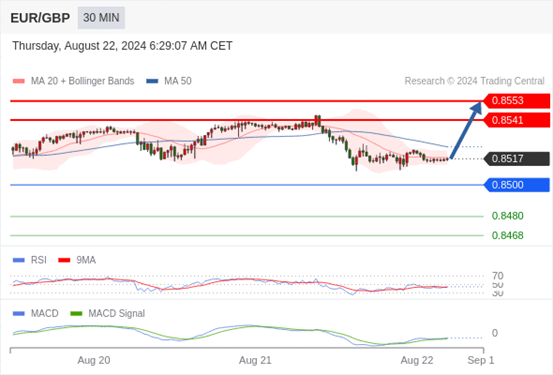Click the 0.8500 pivot price tag
This screenshot has height=375, width=553.
click(x=516, y=185)
